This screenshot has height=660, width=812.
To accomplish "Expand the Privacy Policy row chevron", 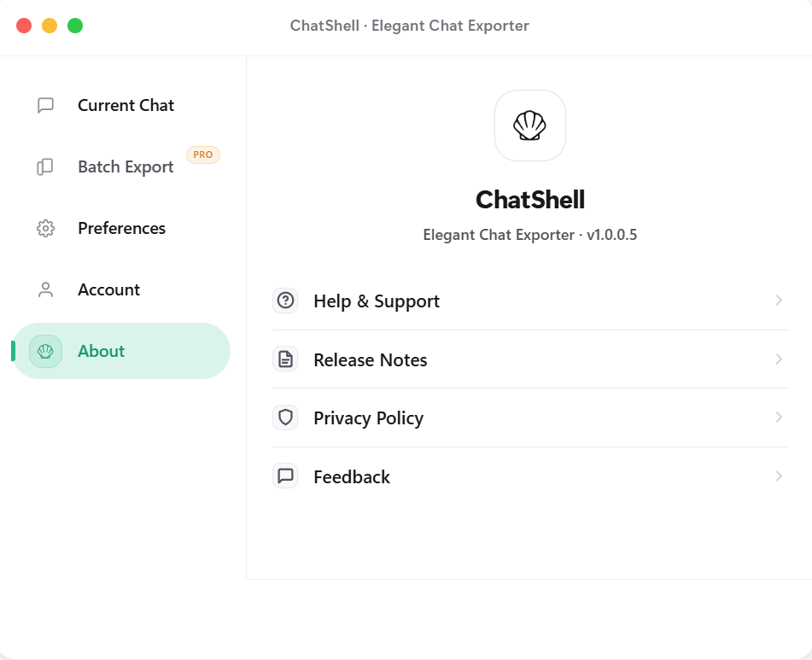I will coord(778,418).
